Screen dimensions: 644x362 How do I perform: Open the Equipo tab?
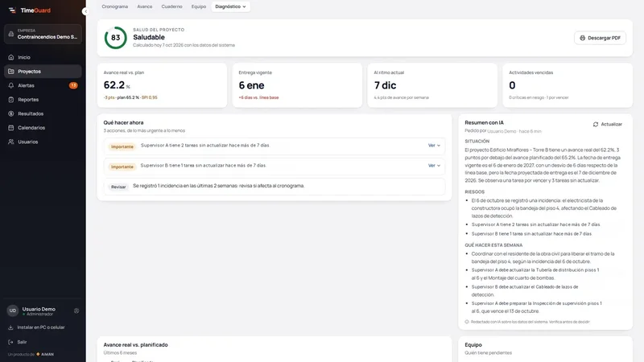click(x=199, y=6)
